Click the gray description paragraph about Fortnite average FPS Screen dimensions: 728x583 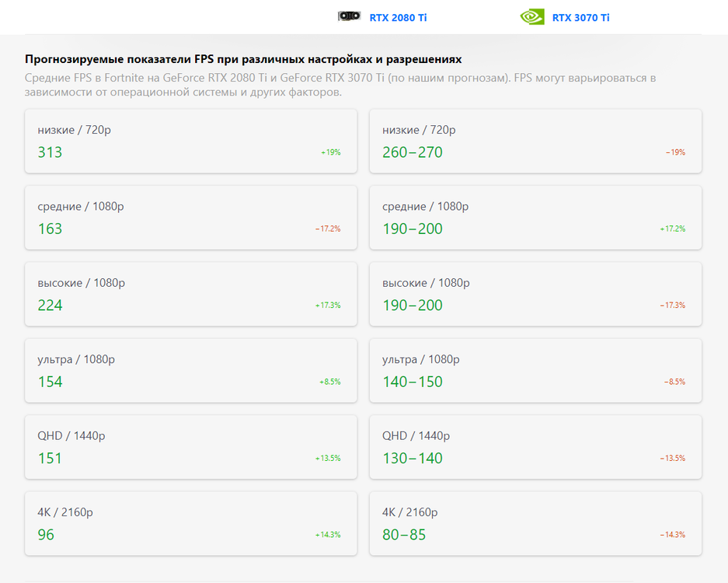click(340, 85)
